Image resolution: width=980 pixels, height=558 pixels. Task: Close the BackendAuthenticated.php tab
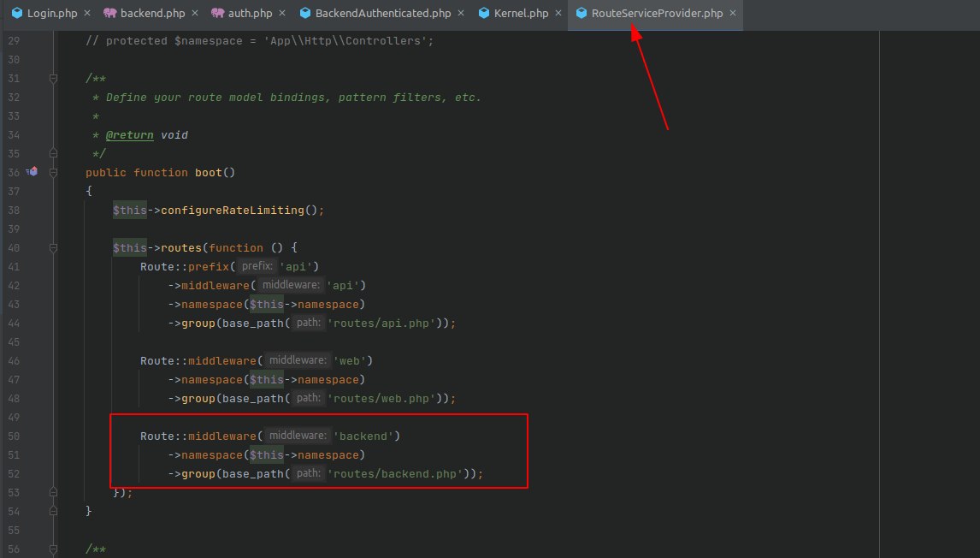pyautogui.click(x=461, y=13)
